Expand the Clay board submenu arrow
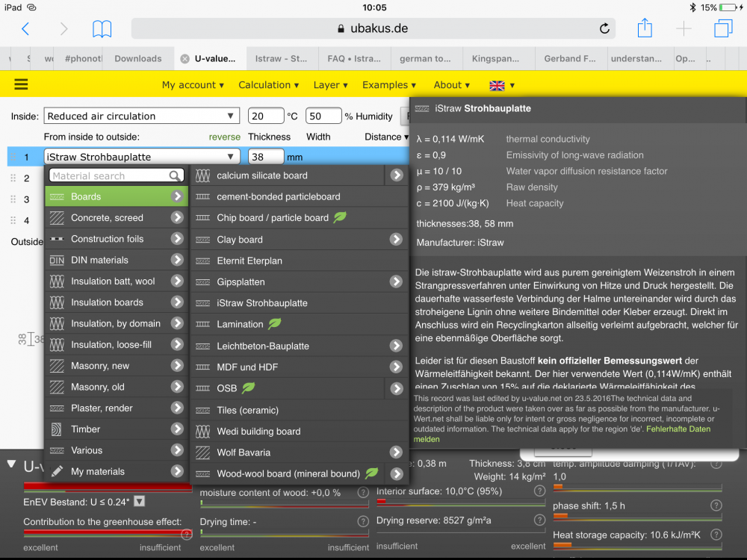This screenshot has width=747, height=560. click(x=397, y=239)
